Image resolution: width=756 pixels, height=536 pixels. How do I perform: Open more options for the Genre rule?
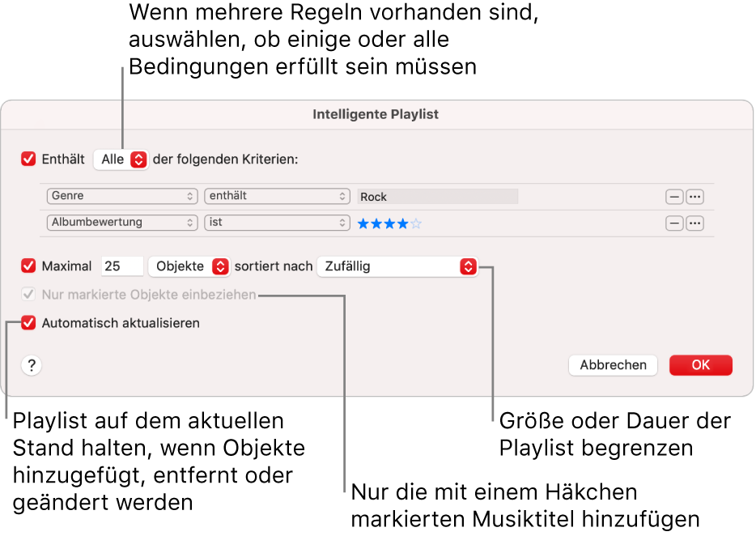click(695, 196)
